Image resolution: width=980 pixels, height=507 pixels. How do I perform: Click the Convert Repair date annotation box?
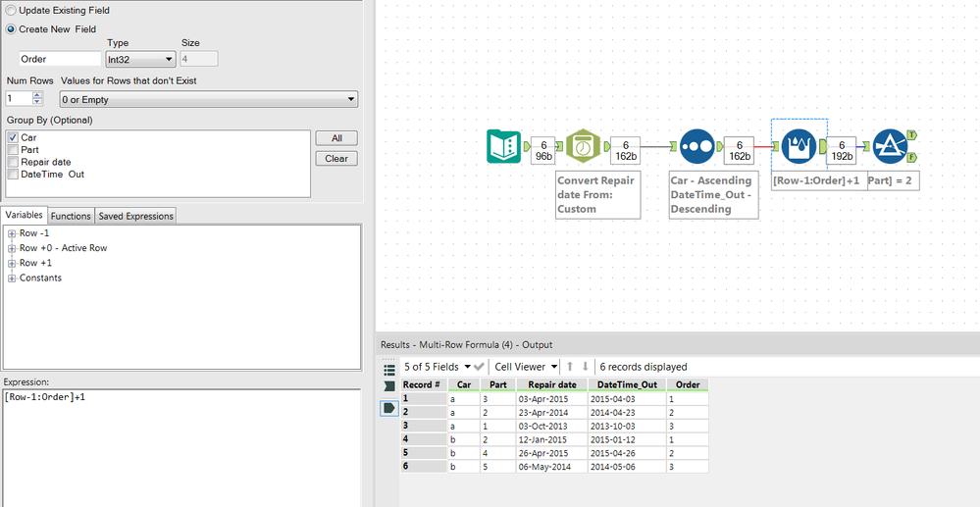pos(598,194)
